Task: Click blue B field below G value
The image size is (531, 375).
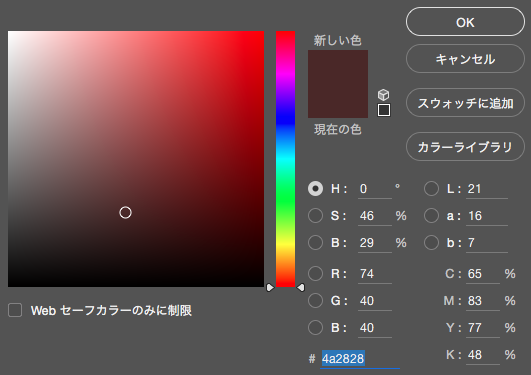Action: [x=375, y=328]
